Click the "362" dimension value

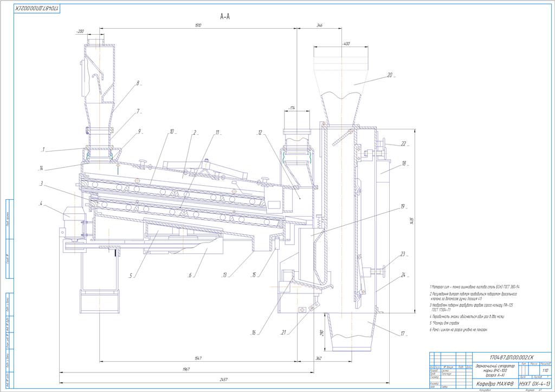point(319,358)
